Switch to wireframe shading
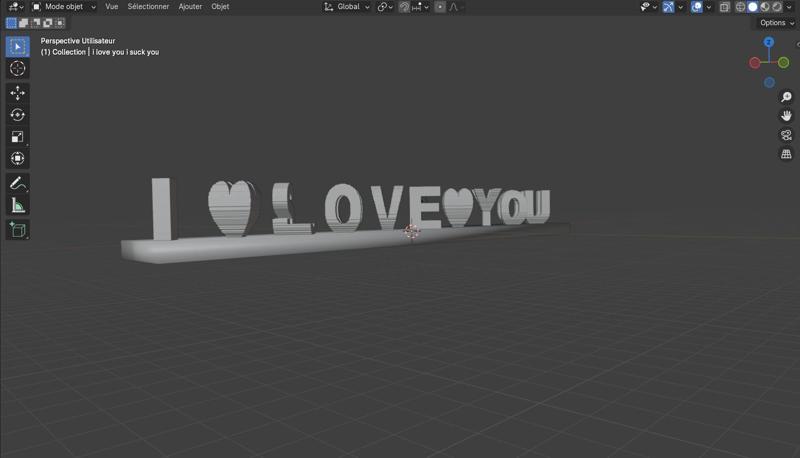The width and height of the screenshot is (800, 458). (740, 7)
